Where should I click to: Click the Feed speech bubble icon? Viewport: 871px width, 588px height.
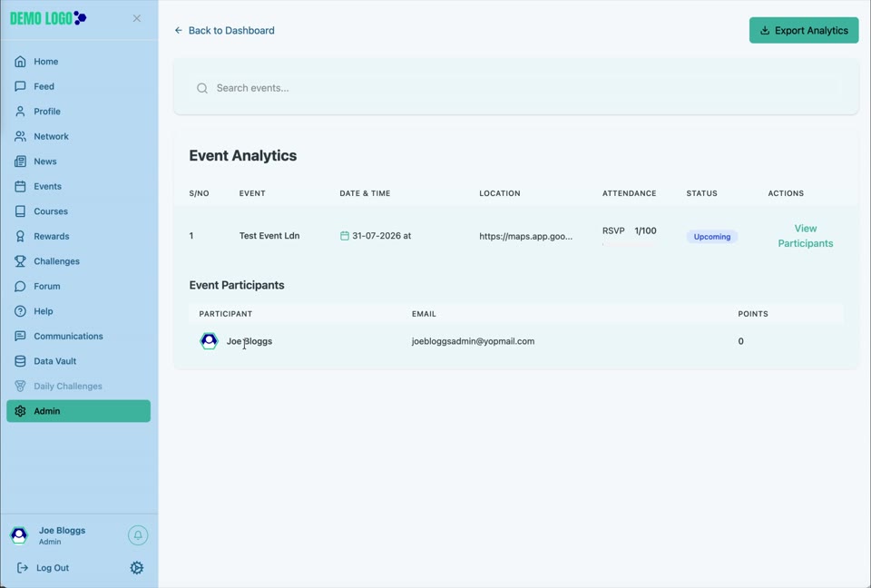coord(20,86)
